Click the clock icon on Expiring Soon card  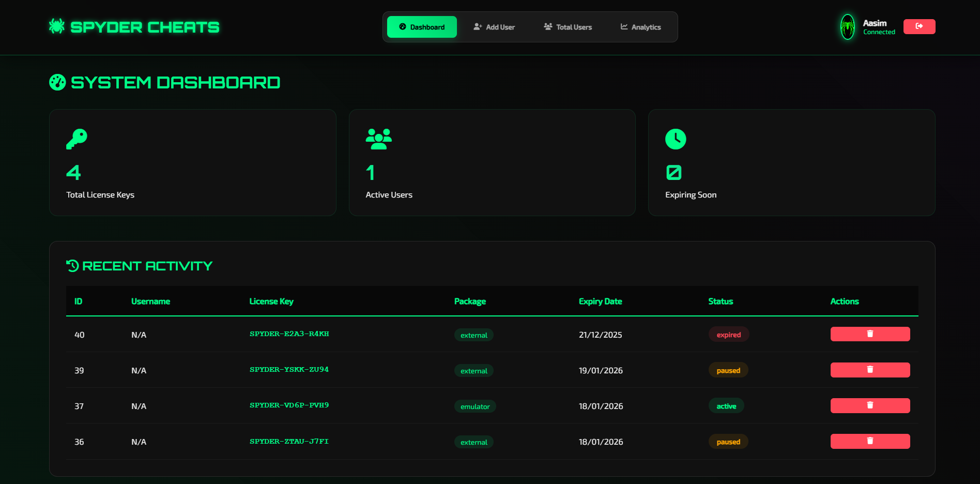(676, 139)
